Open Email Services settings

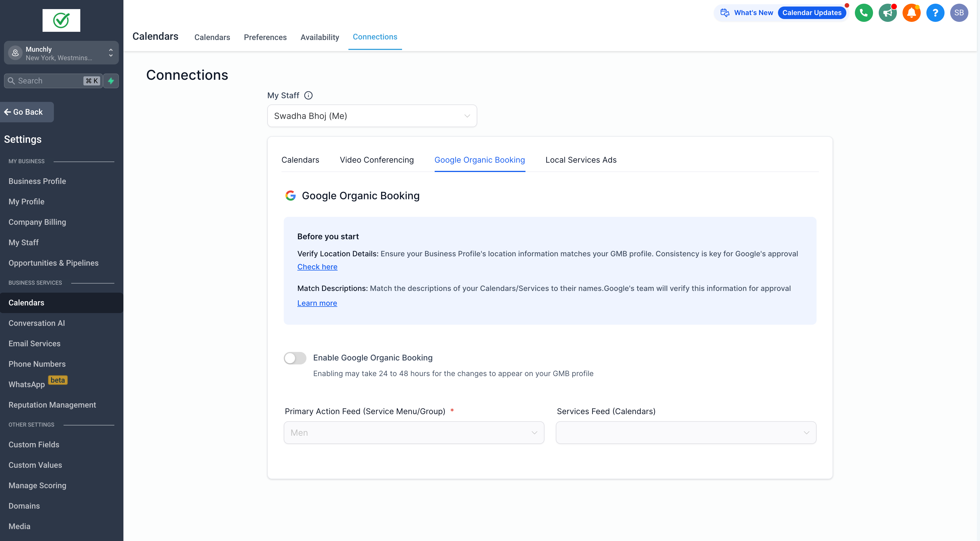tap(35, 343)
